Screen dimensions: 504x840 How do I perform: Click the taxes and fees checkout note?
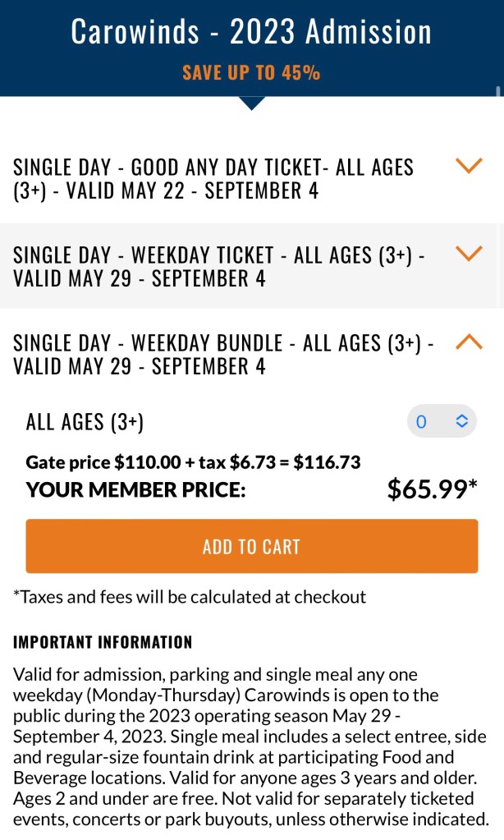(x=190, y=597)
